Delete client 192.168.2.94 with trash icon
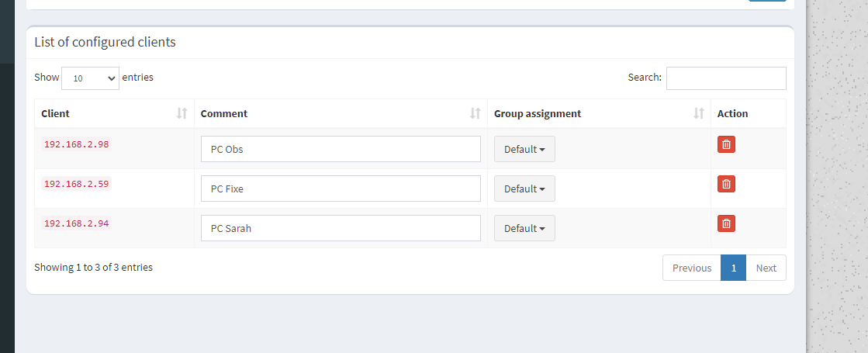 click(x=726, y=223)
